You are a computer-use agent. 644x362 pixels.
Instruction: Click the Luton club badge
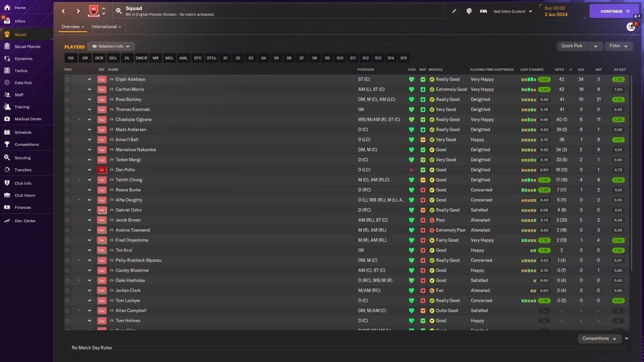click(x=93, y=11)
